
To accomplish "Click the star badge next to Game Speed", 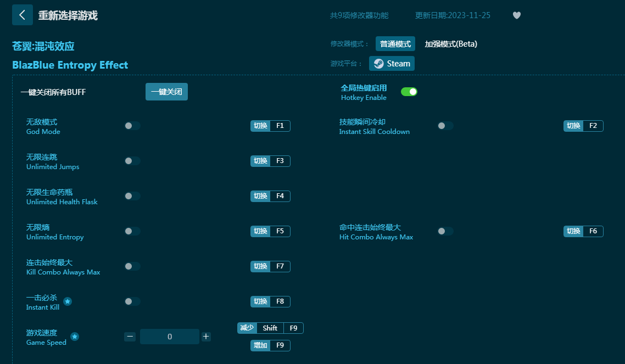I will (75, 337).
